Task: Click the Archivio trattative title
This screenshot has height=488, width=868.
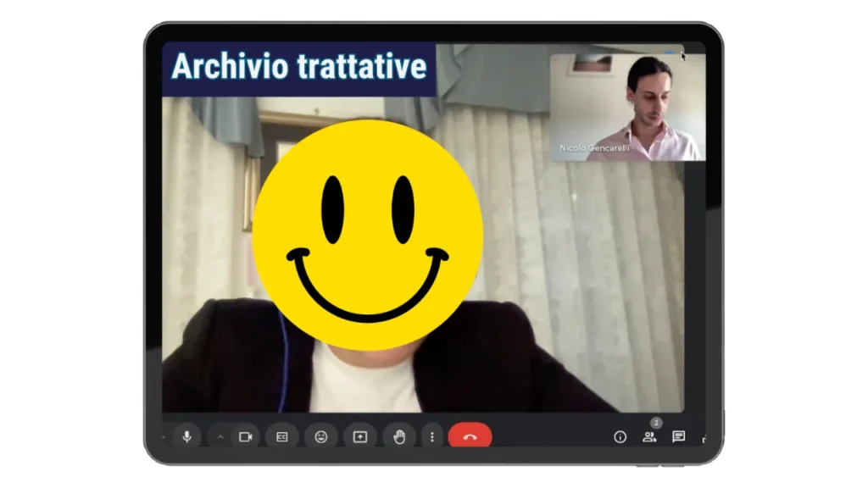Action: 299,67
